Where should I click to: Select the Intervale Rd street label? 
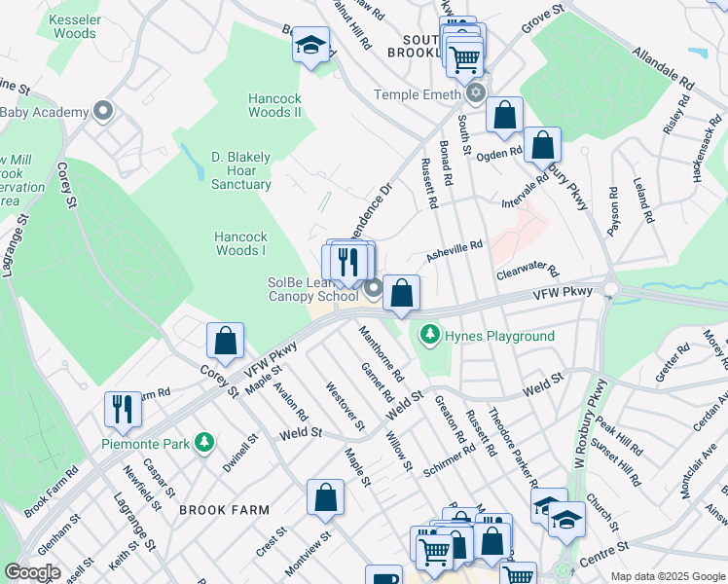click(x=525, y=191)
